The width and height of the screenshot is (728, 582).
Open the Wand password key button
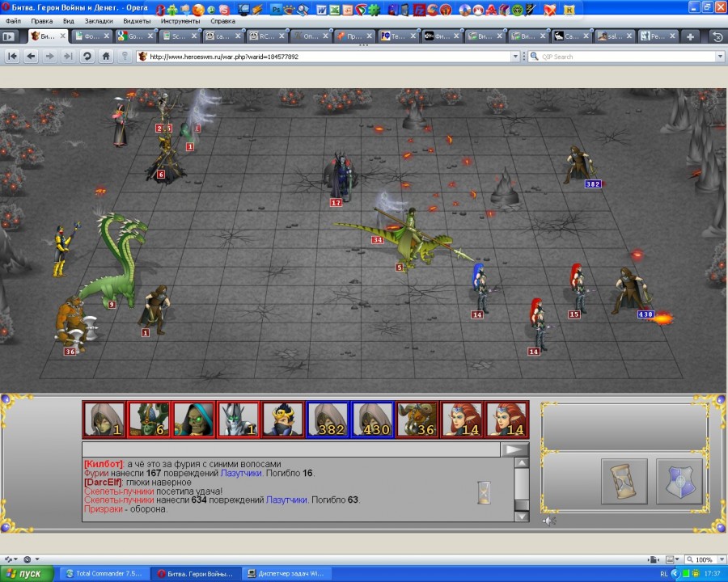(125, 56)
